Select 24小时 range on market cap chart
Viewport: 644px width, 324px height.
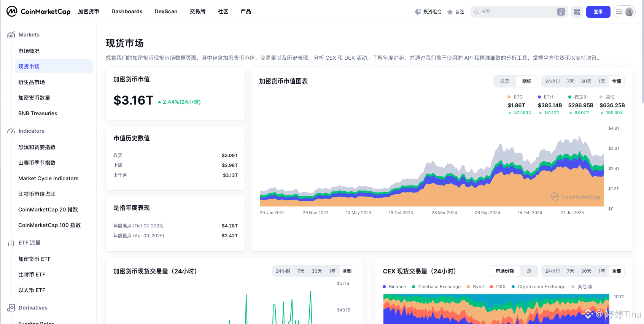[552, 81]
